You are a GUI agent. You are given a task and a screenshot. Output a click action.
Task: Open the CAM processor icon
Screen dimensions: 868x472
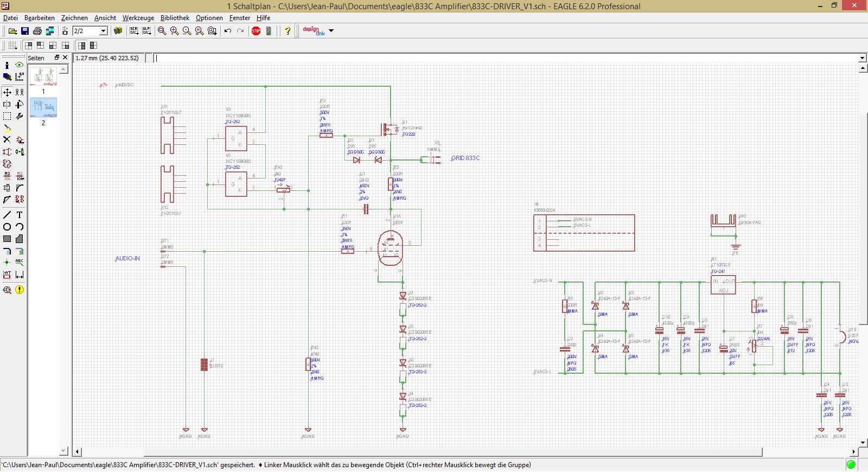(x=50, y=31)
